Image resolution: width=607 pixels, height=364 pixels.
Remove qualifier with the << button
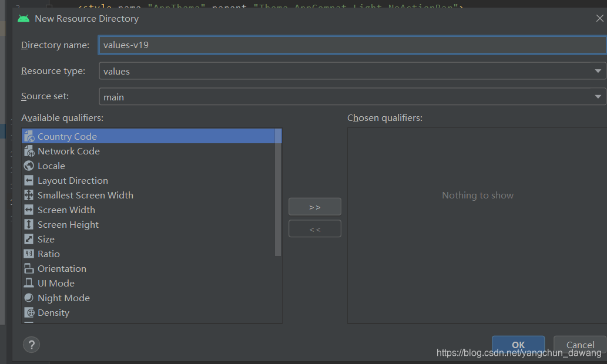click(x=315, y=229)
